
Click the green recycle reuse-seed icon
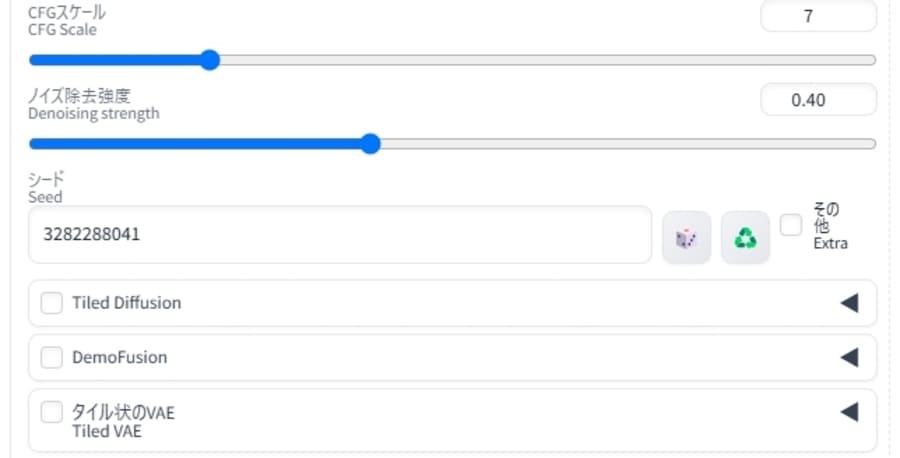[x=745, y=238]
